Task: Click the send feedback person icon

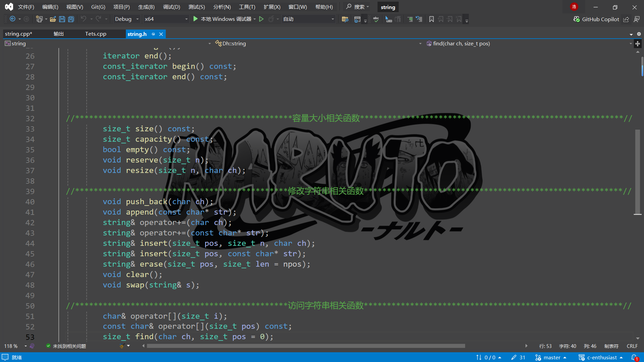Action: click(637, 19)
